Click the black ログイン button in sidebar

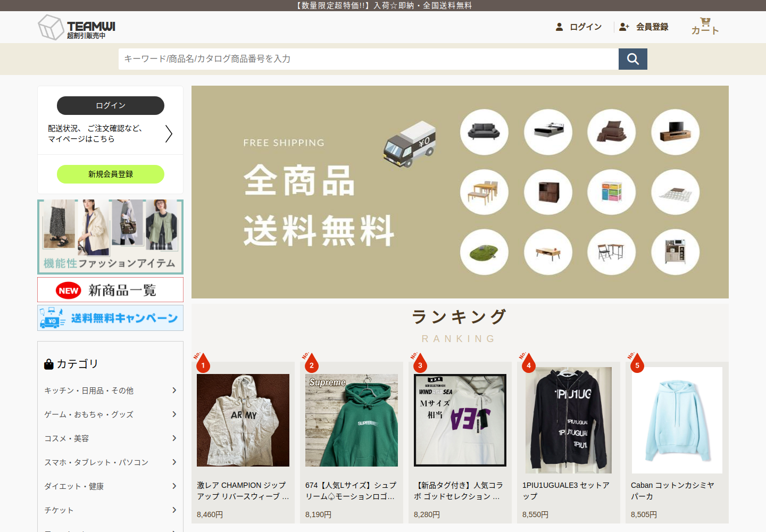coord(111,105)
